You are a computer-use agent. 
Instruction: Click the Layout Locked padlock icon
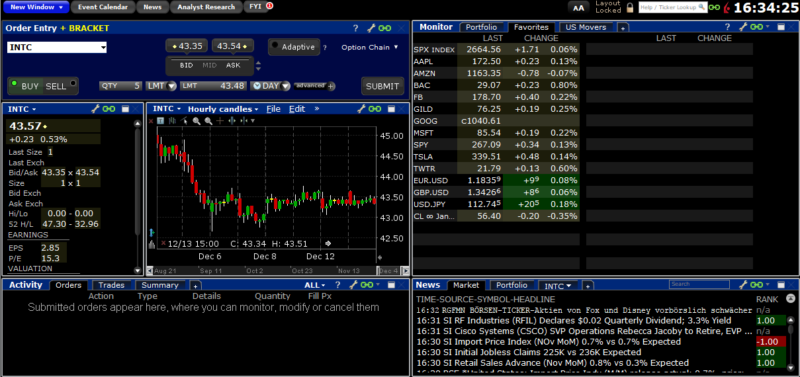[x=630, y=8]
